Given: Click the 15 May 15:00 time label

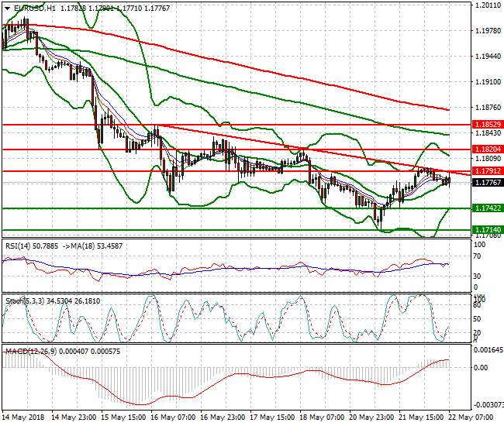Looking at the screenshot, I should pyautogui.click(x=123, y=417).
